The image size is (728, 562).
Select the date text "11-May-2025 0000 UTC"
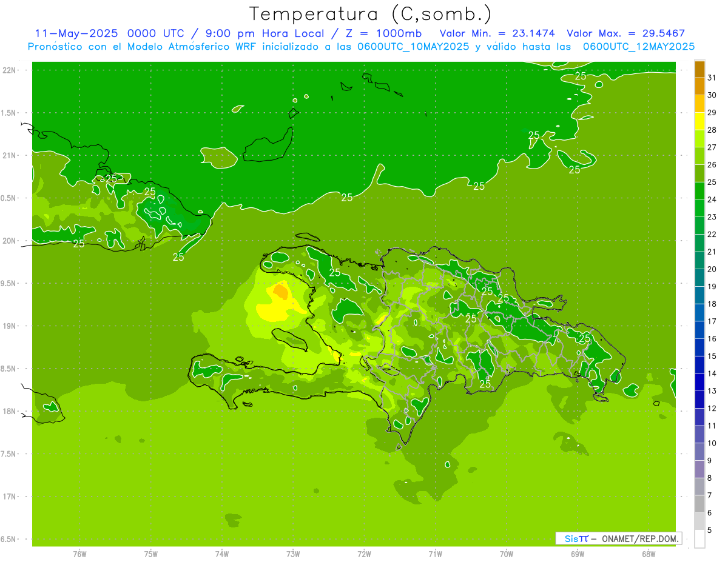111,33
